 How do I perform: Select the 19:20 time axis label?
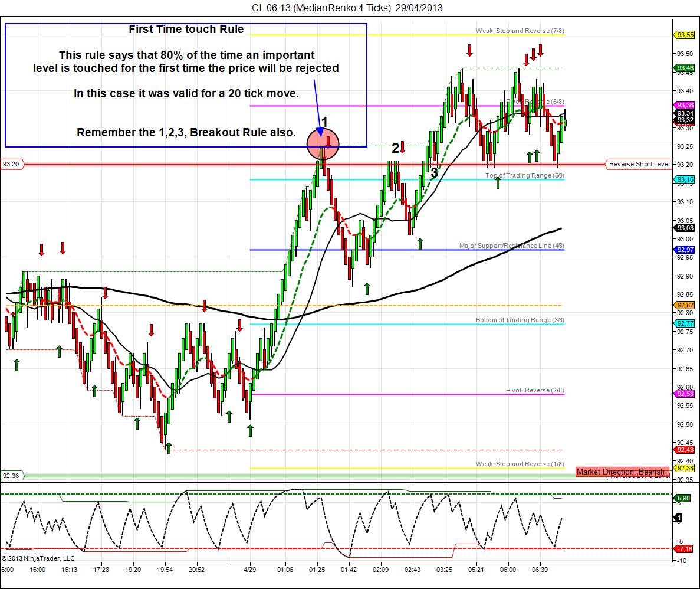(x=133, y=570)
